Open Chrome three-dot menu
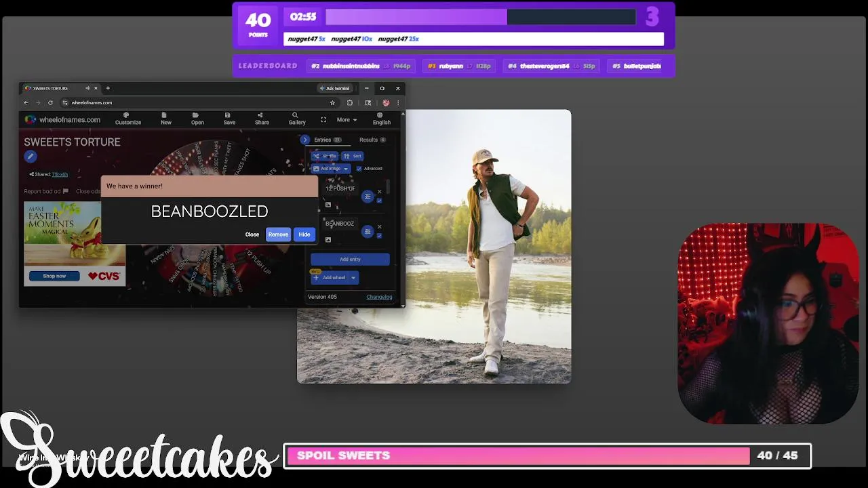The image size is (868, 488). (x=397, y=103)
